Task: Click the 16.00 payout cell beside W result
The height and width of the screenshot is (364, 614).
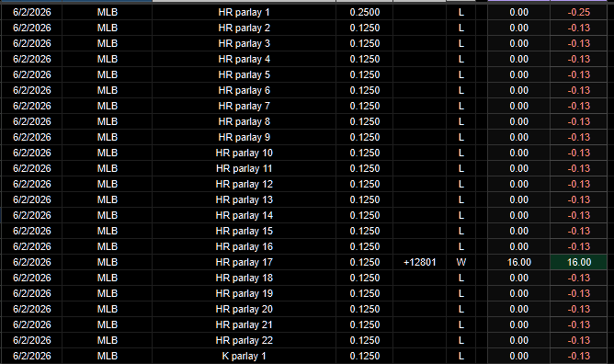Action: pos(518,262)
